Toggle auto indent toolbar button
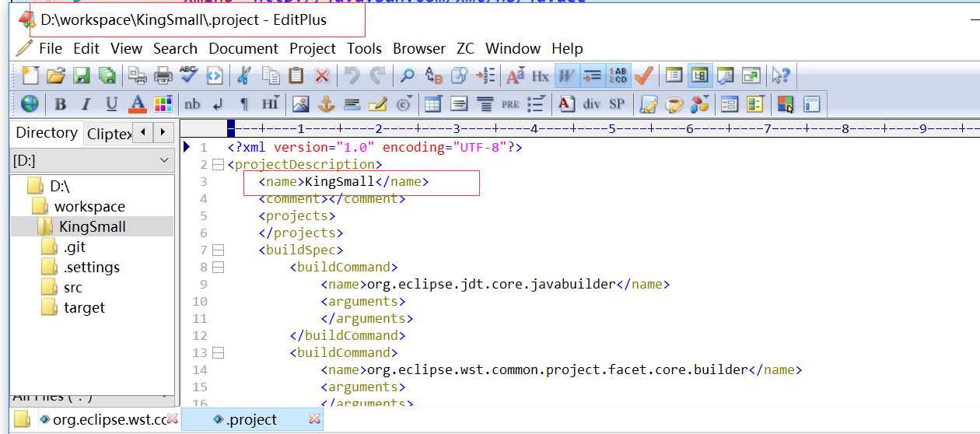This screenshot has height=434, width=980. 593,75
